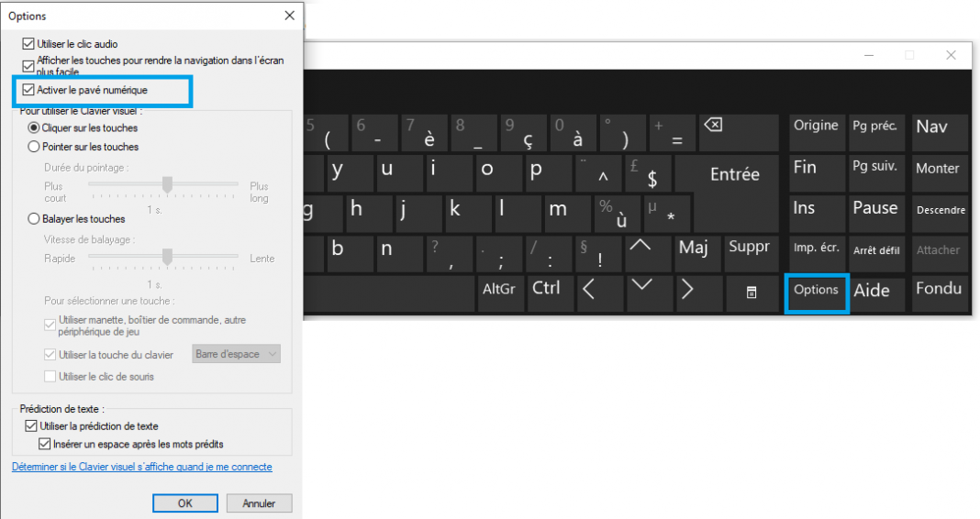980x519 pixels.
Task: Select Pointer sur les touches option
Action: [34, 147]
